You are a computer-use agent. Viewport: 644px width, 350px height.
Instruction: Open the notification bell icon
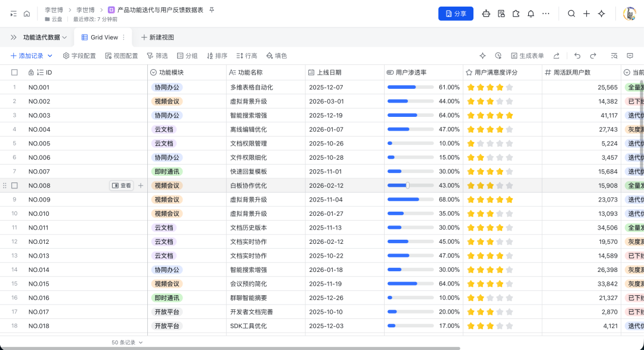point(531,13)
